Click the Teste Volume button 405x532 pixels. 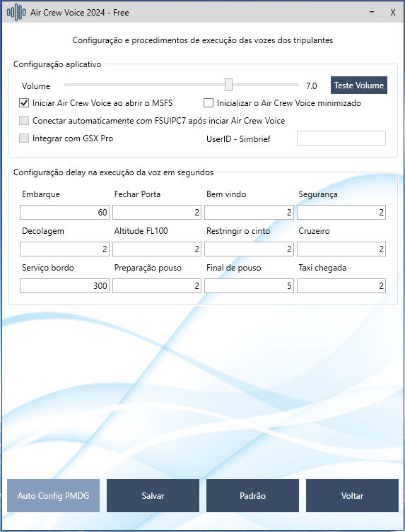pyautogui.click(x=359, y=85)
